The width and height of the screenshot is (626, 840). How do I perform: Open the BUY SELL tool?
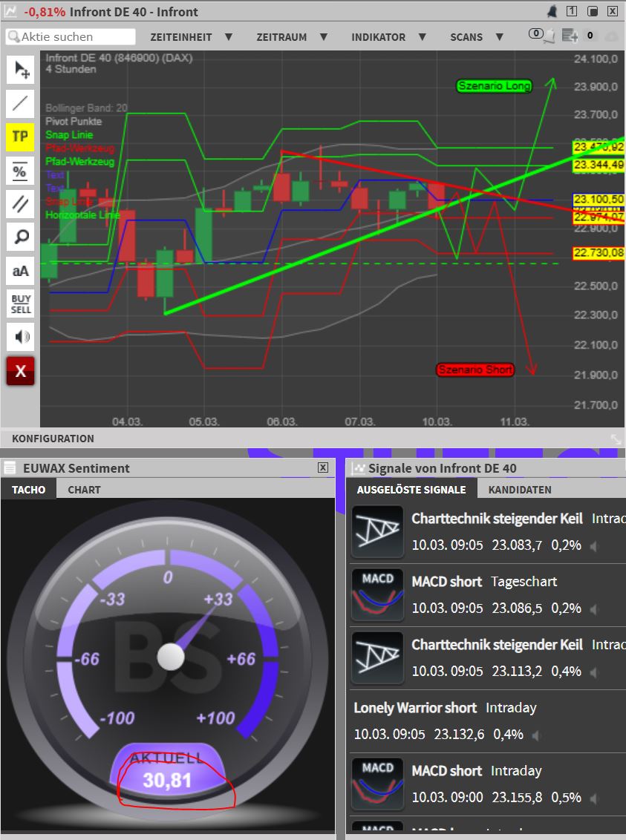(x=20, y=303)
